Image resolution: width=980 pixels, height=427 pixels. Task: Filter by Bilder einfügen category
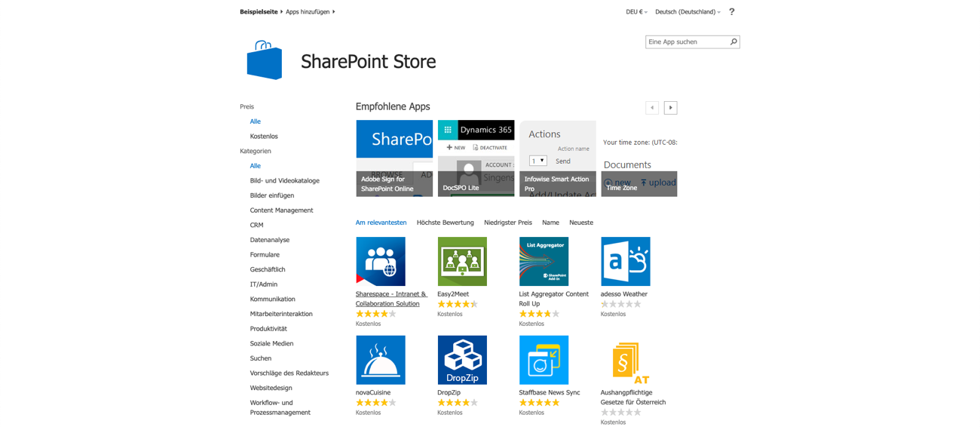coord(272,195)
